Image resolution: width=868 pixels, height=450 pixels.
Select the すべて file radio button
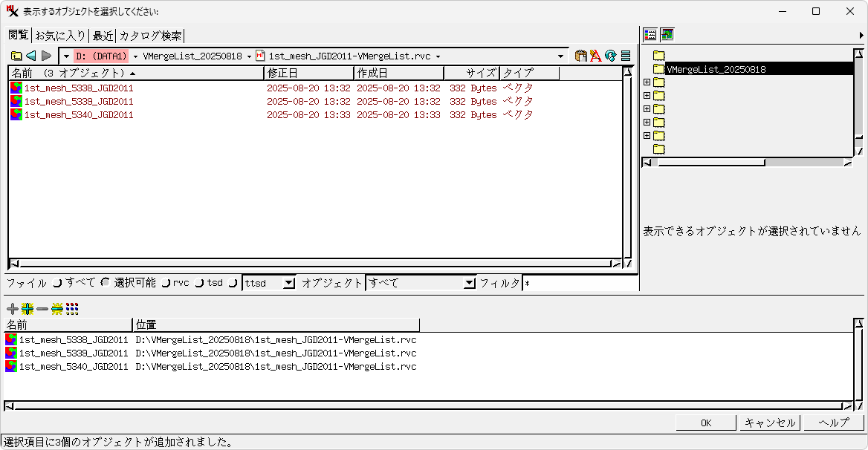58,283
